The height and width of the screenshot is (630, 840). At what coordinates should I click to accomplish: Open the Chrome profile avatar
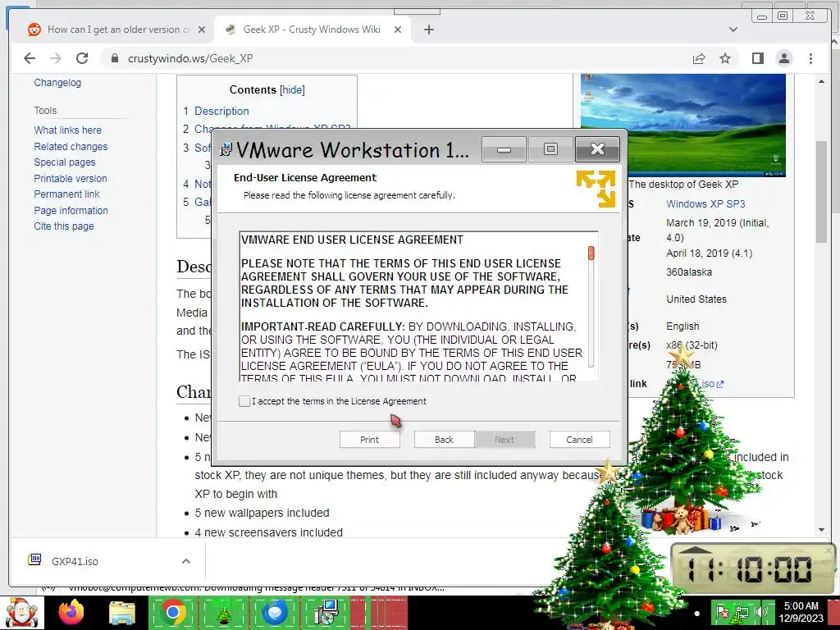pos(783,58)
